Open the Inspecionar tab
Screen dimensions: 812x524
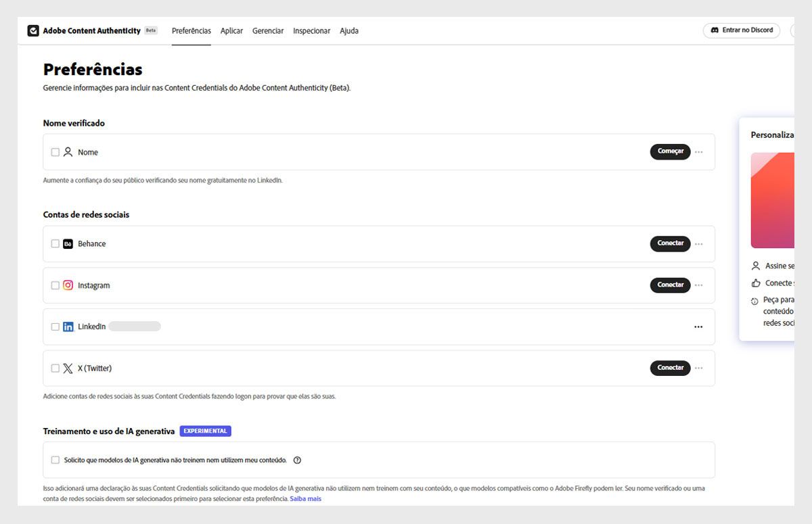[311, 31]
